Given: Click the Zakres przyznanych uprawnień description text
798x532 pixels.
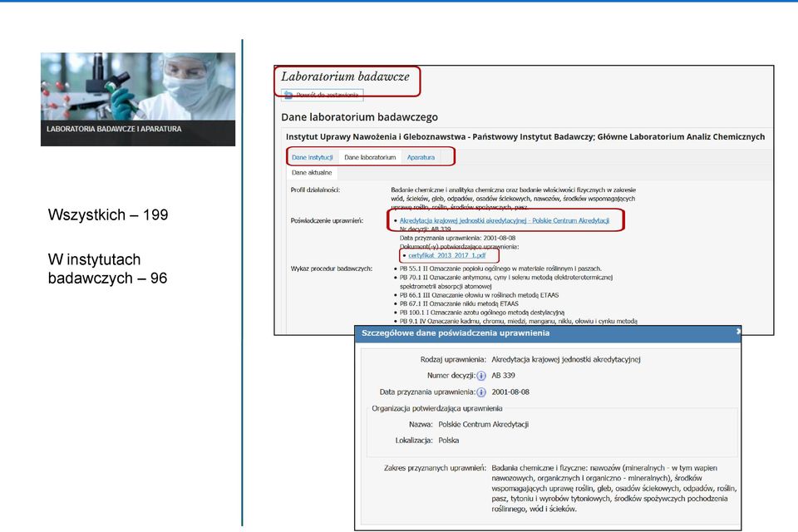Looking at the screenshot, I should tap(614, 488).
